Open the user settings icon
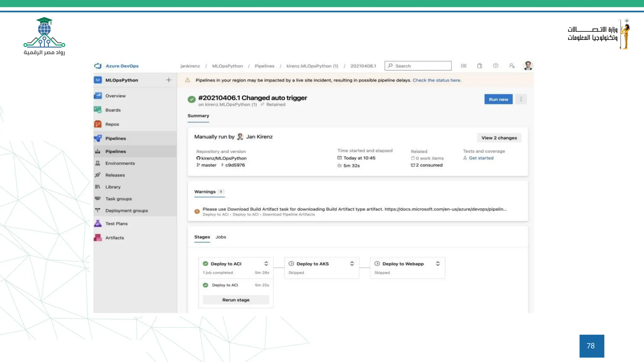The width and height of the screenshot is (644, 362). [x=512, y=66]
